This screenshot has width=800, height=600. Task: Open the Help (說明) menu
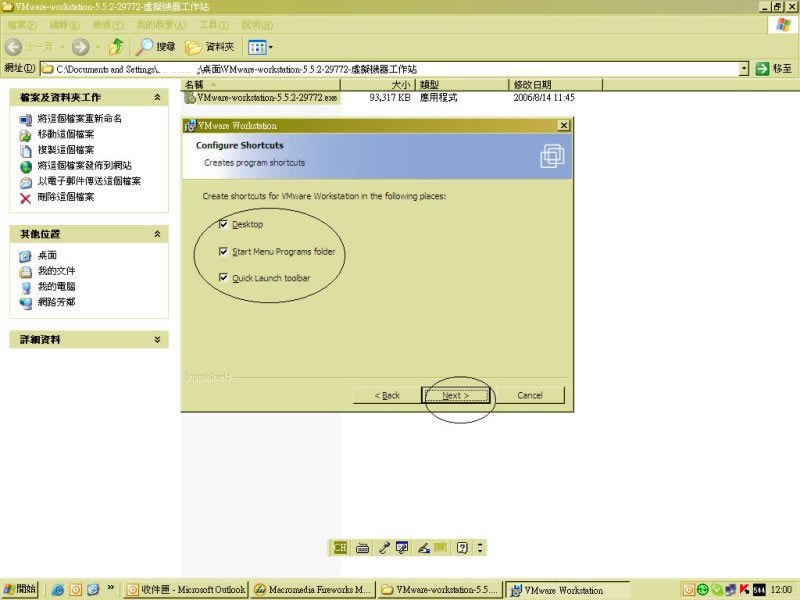[x=257, y=25]
